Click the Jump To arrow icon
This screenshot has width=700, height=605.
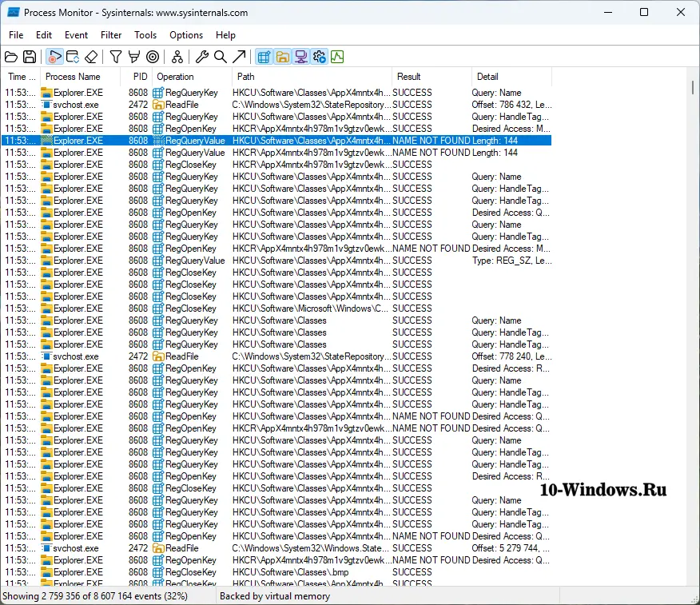239,58
